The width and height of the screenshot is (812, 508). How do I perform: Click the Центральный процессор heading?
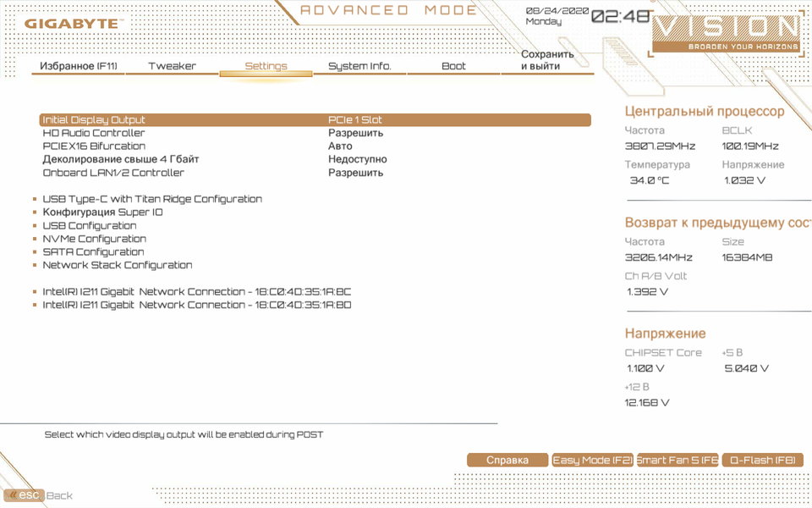[x=705, y=111]
